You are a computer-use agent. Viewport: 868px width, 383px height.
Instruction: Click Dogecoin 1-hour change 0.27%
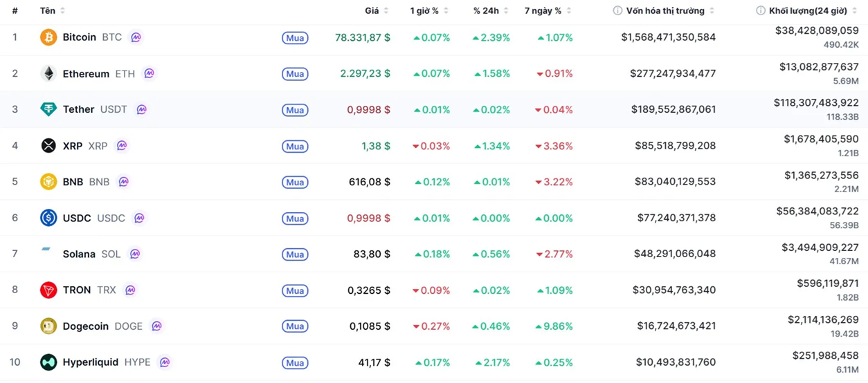(x=431, y=326)
